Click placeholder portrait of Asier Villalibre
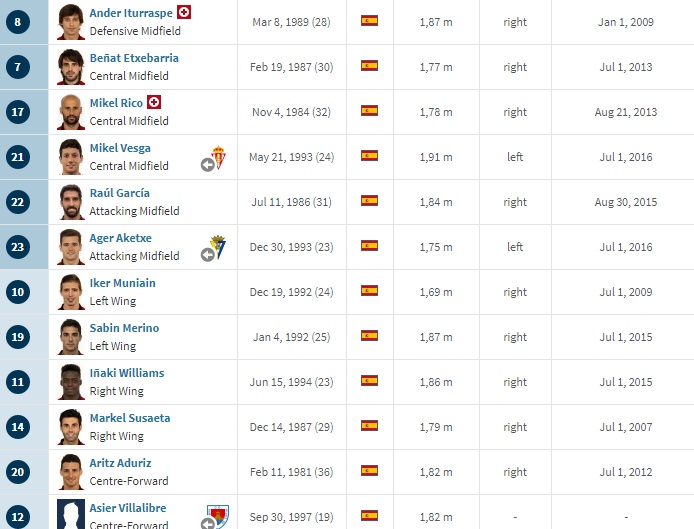The height and width of the screenshot is (529, 694). tap(71, 514)
